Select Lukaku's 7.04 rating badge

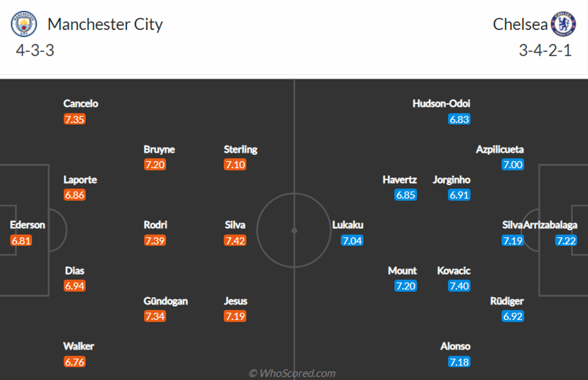(x=352, y=241)
